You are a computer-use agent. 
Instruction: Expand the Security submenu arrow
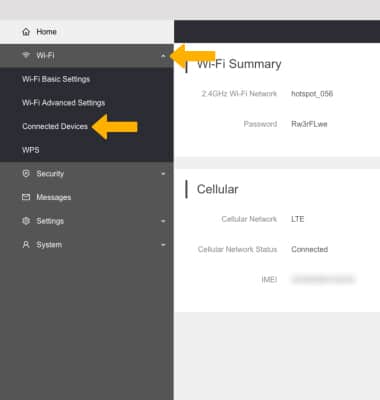point(163,174)
